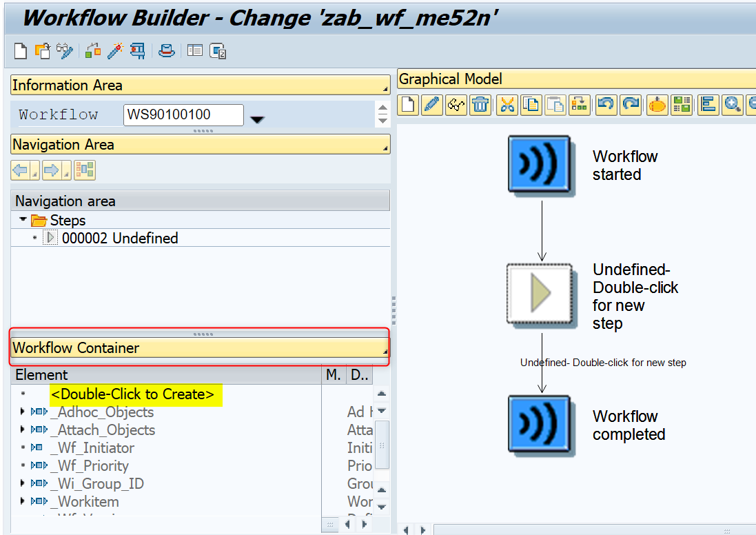Click the Redo icon
Viewport: 756px width, 535px height.
(x=631, y=104)
